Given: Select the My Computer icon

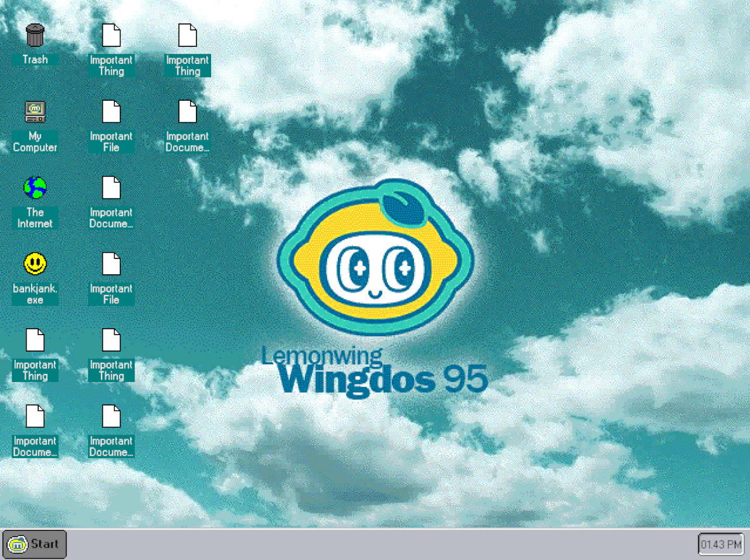Looking at the screenshot, I should coord(35,127).
